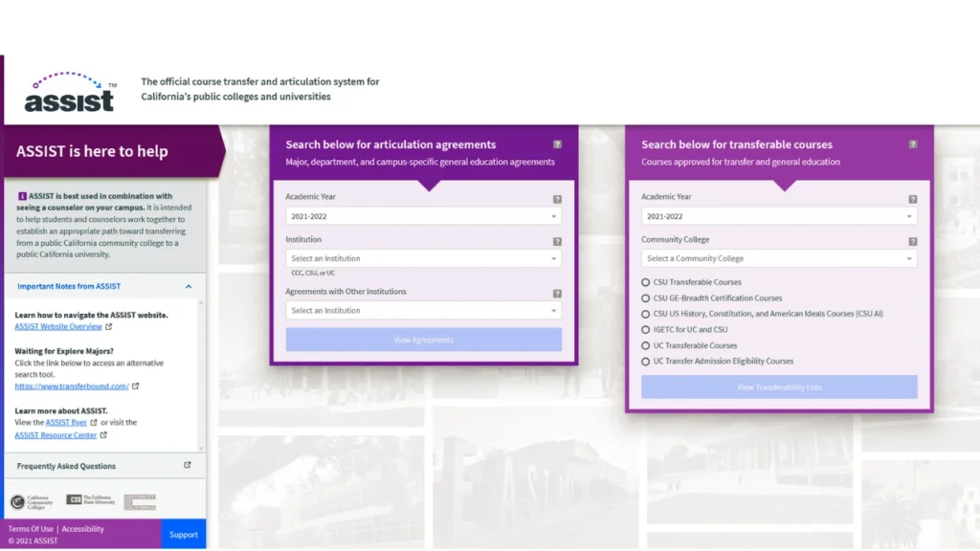Select CSU Transferable Courses radio button
The width and height of the screenshot is (980, 551).
click(x=646, y=282)
